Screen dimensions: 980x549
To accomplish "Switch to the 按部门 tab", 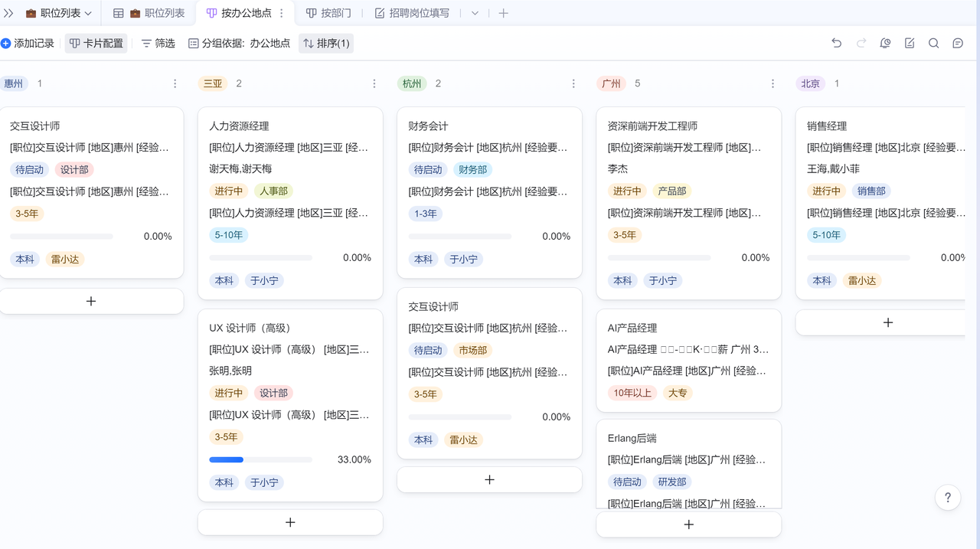I will pos(328,13).
